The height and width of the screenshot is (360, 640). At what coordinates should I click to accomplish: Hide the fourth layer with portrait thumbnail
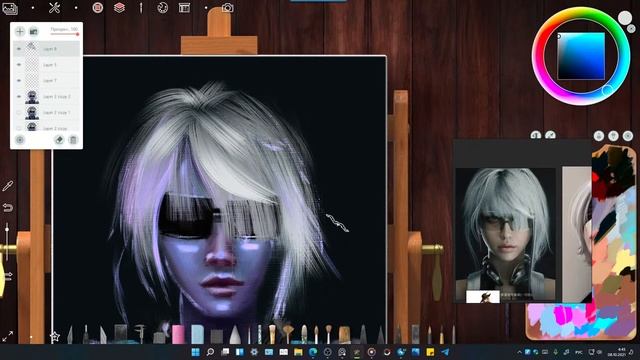tap(18, 97)
